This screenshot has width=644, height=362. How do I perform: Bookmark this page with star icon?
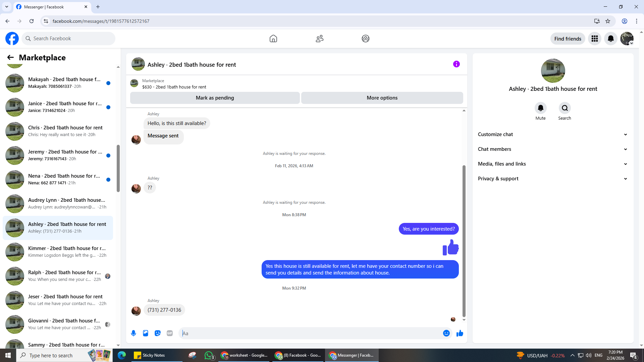coord(608,21)
